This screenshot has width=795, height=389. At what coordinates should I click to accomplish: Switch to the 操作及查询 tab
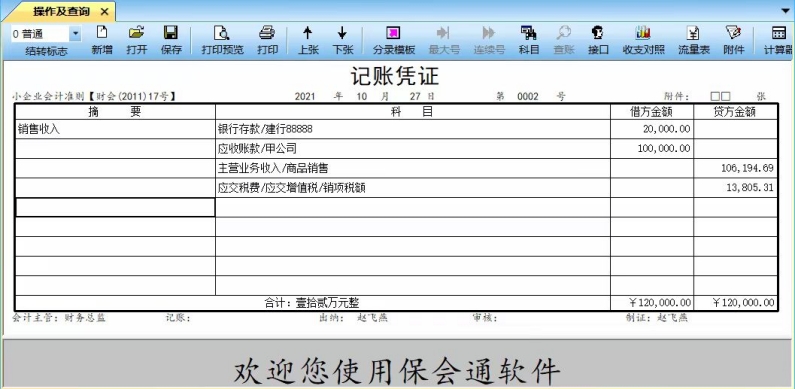coord(61,11)
